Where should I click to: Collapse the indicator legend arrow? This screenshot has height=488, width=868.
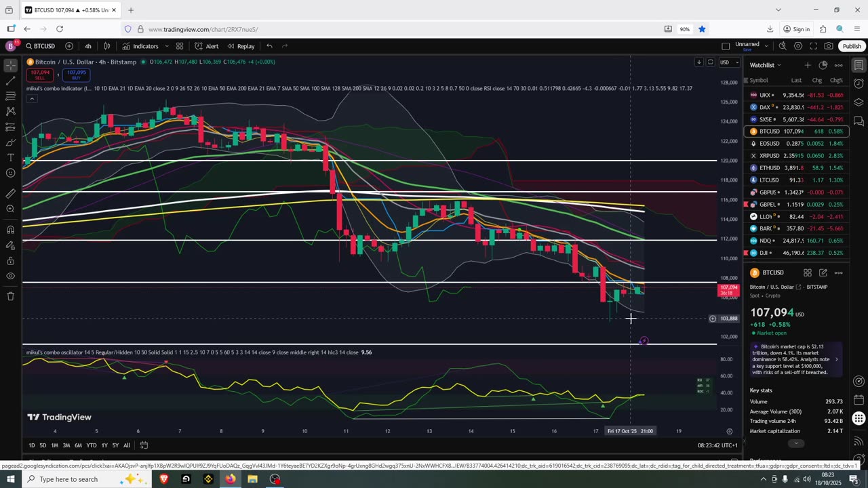click(x=31, y=99)
